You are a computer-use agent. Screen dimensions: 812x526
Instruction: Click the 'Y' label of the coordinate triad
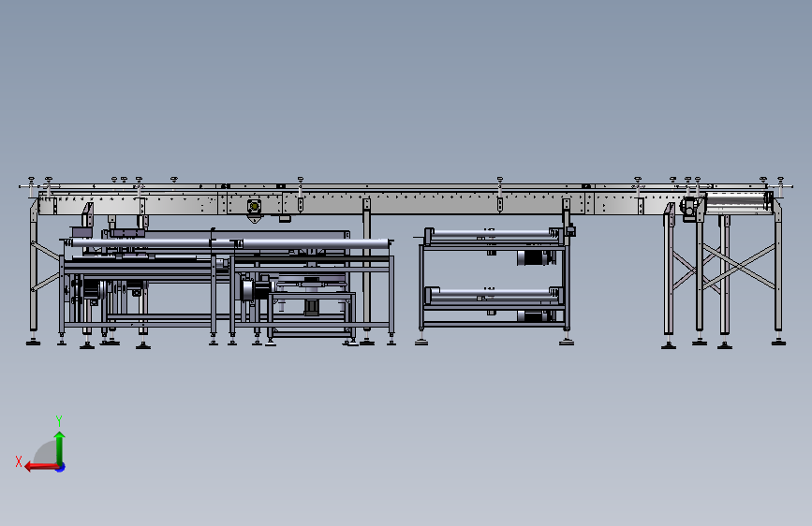[x=59, y=420]
